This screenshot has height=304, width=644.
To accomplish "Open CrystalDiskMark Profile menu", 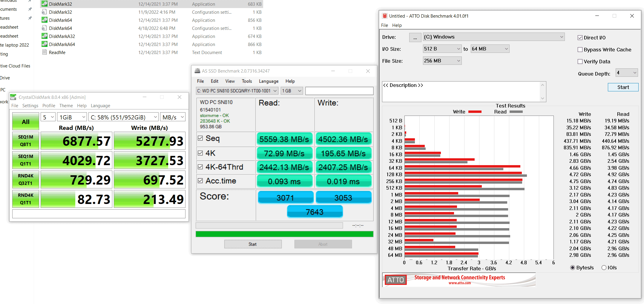I will point(49,106).
